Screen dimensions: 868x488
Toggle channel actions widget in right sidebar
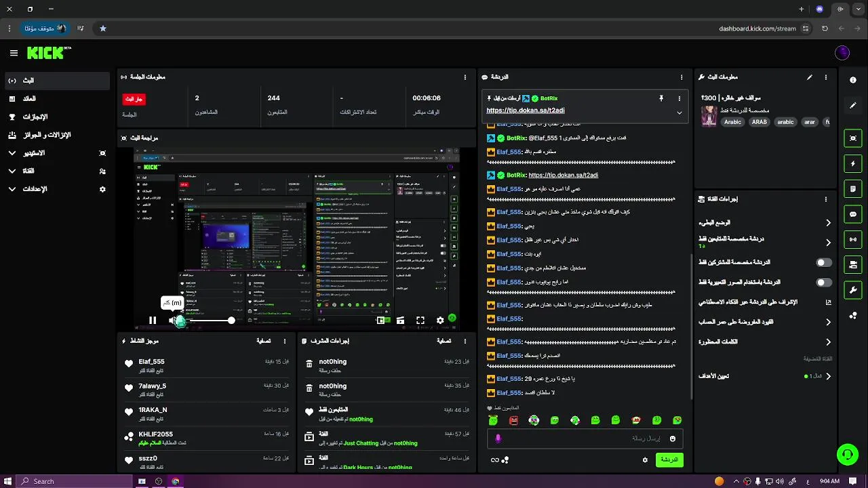[853, 264]
